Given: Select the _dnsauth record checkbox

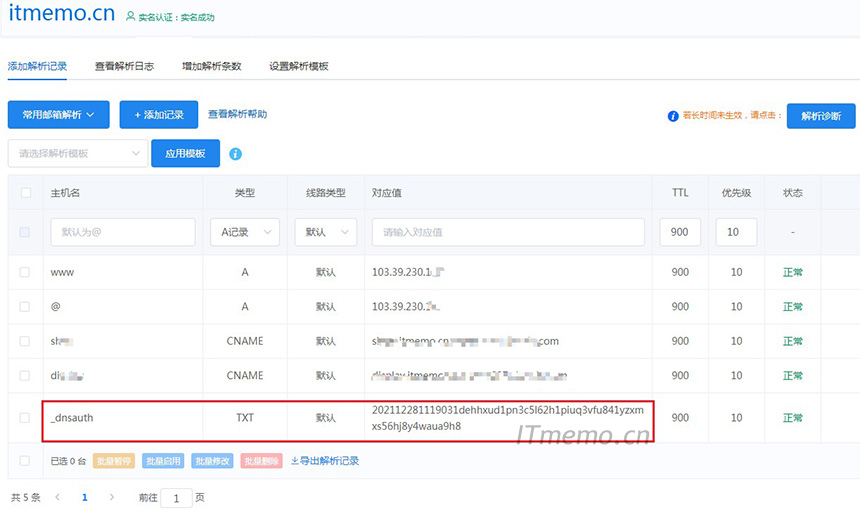Looking at the screenshot, I should (x=25, y=418).
